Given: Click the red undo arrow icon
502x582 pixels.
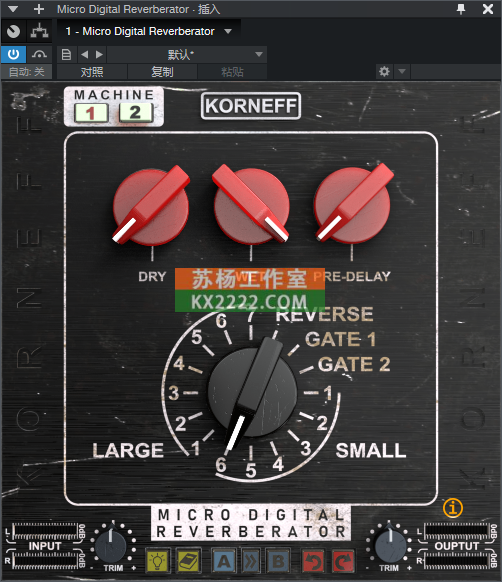Looking at the screenshot, I should [313, 561].
